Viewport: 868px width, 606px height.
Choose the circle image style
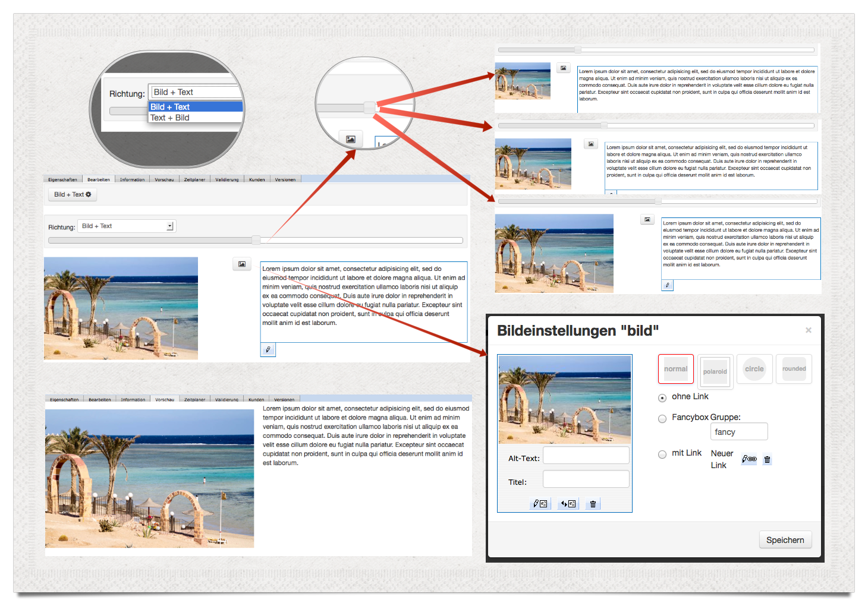[x=754, y=369]
